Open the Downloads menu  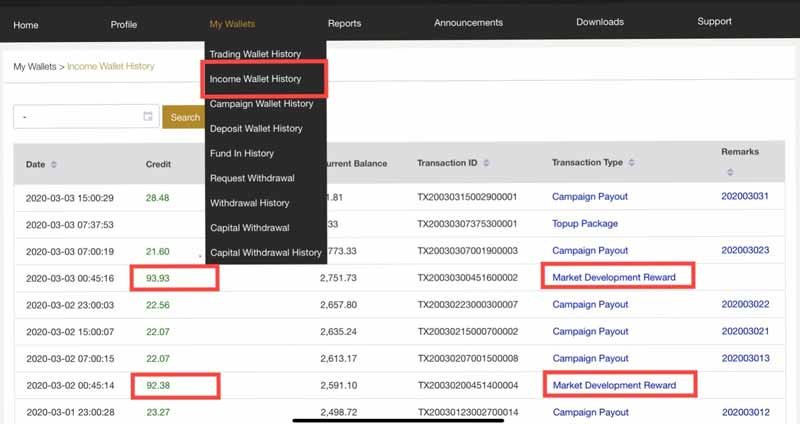(x=600, y=22)
